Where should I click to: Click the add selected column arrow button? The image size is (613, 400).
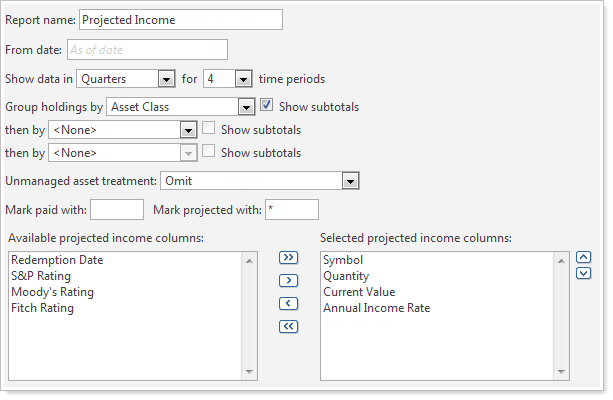coord(290,281)
